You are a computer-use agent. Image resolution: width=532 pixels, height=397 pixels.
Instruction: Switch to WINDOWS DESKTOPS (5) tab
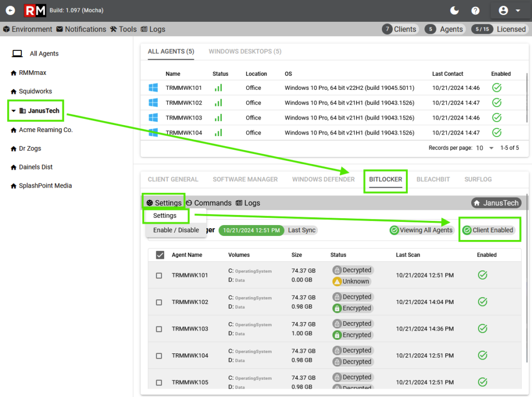pos(245,51)
